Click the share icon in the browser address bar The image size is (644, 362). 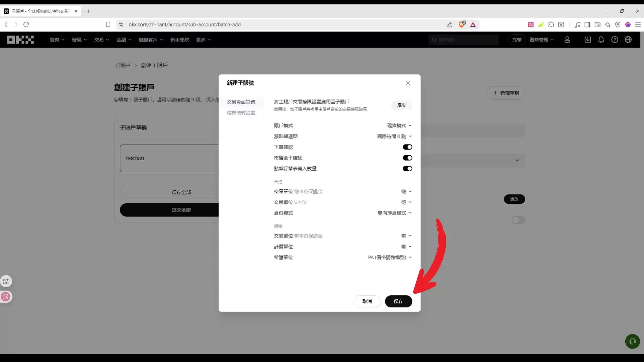[x=449, y=24]
